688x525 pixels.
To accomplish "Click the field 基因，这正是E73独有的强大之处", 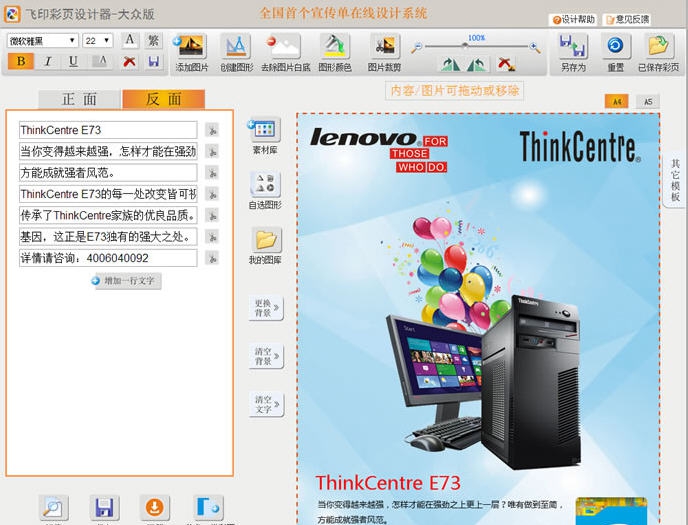I will tap(108, 237).
